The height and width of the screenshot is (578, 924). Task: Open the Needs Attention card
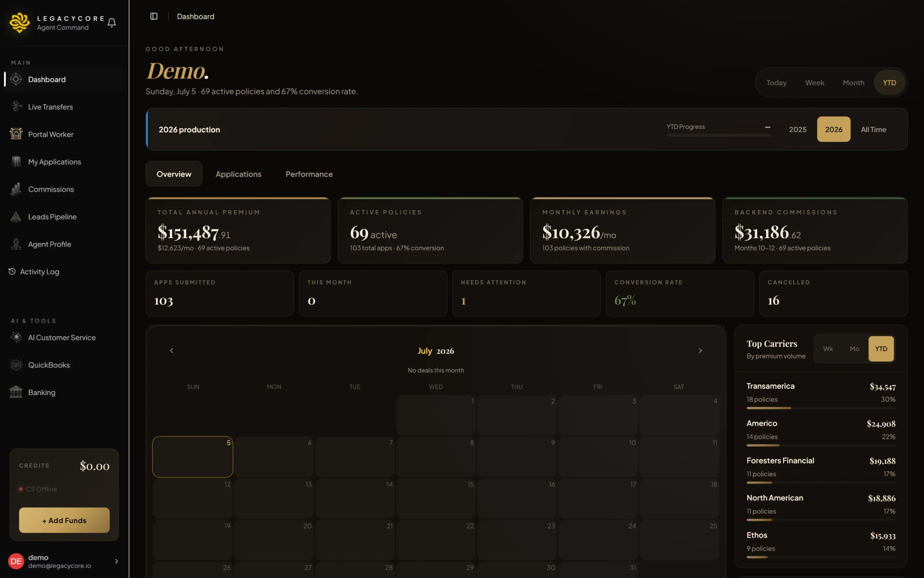pos(526,293)
